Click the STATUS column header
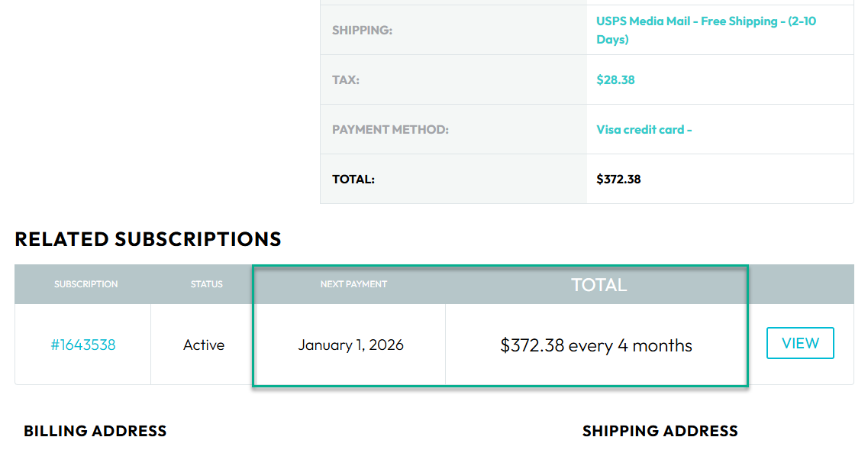The height and width of the screenshot is (450, 868). coord(206,284)
